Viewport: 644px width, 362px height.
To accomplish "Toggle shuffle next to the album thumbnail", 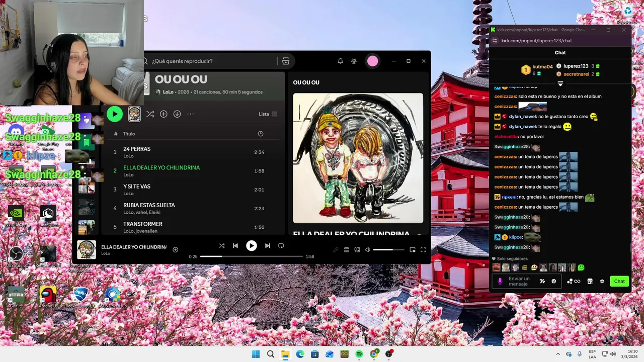I will (x=150, y=114).
